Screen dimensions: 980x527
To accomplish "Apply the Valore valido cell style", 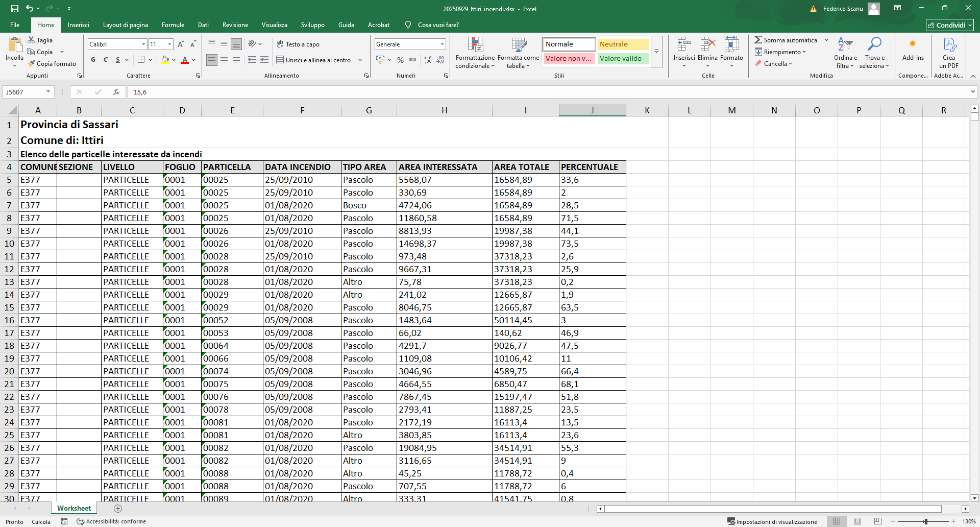I will [622, 59].
